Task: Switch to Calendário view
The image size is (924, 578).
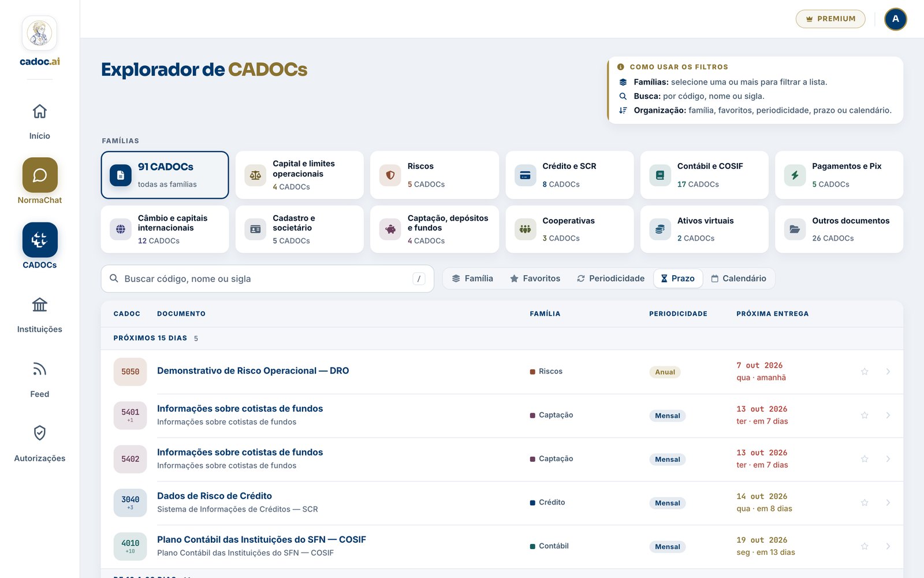Action: pos(739,279)
